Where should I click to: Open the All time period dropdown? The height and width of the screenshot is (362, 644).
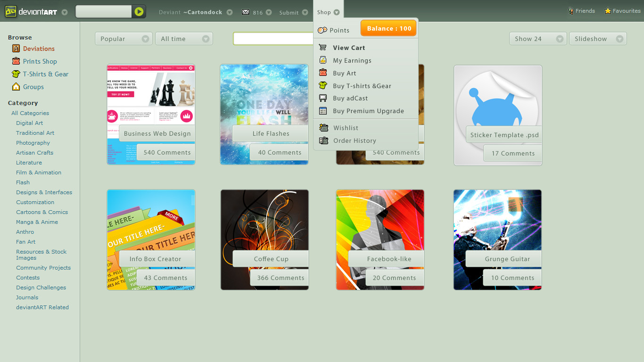(184, 39)
